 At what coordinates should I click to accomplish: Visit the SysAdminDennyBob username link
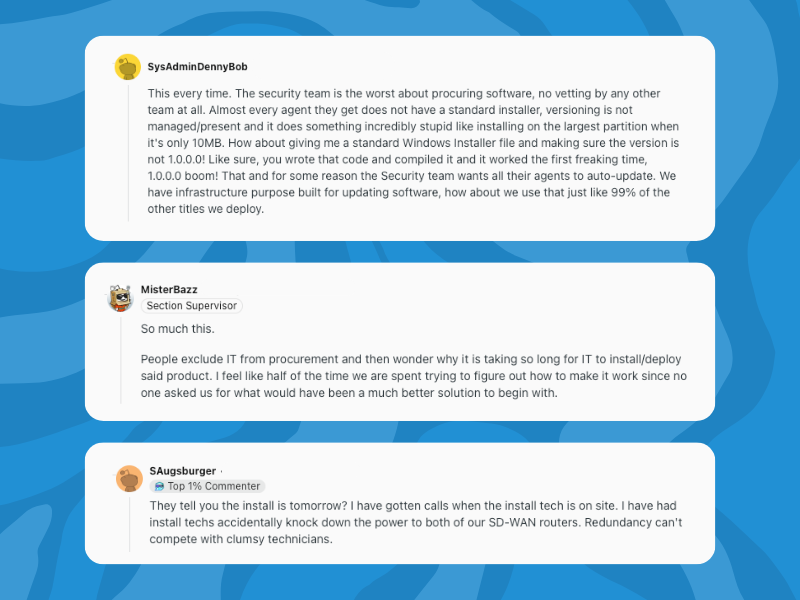point(197,67)
